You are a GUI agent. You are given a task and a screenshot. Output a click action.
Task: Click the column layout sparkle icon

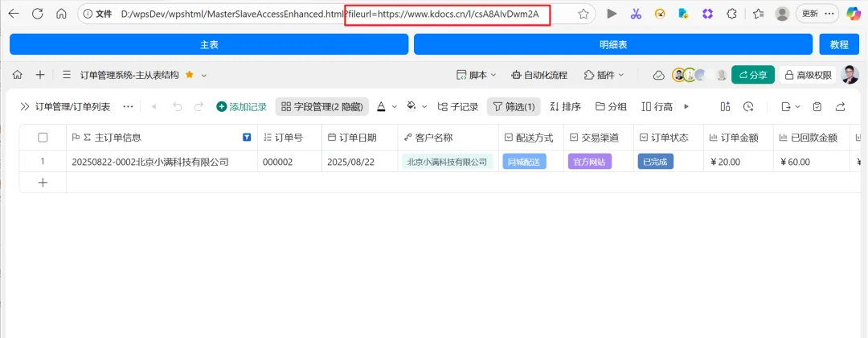pyautogui.click(x=725, y=106)
